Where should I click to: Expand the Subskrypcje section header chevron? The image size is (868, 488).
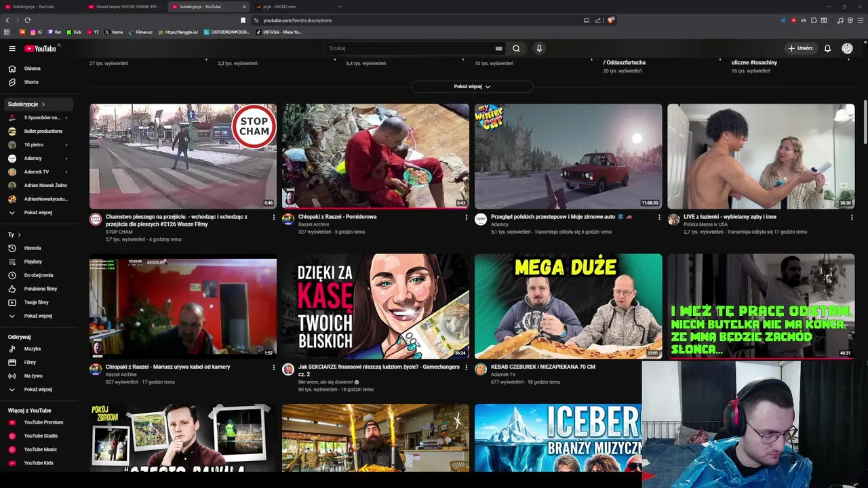43,104
